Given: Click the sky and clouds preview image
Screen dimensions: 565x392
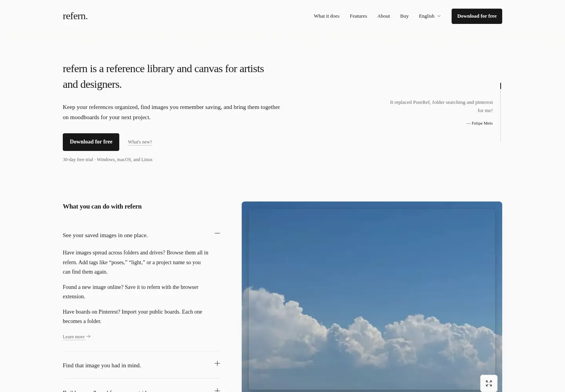Looking at the screenshot, I should point(372,297).
